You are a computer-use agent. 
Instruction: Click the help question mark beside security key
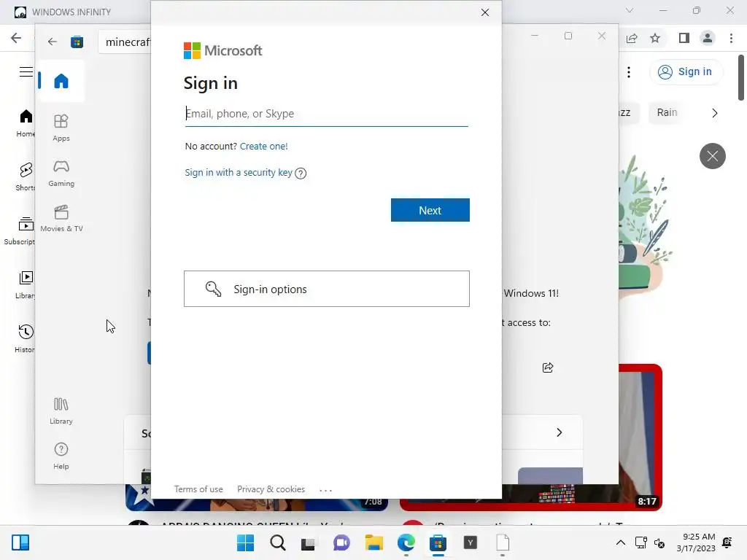(301, 174)
